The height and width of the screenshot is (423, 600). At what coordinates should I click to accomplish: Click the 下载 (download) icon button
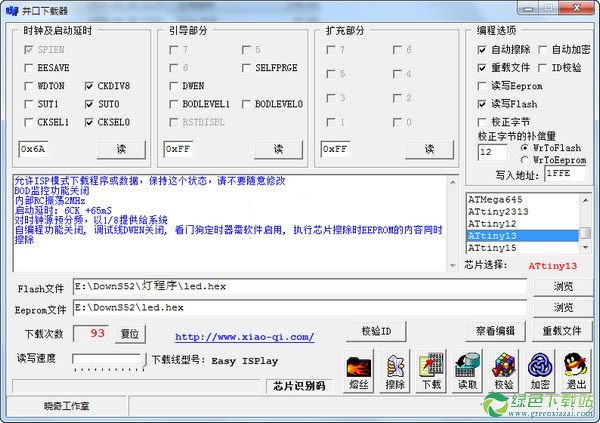click(x=431, y=371)
